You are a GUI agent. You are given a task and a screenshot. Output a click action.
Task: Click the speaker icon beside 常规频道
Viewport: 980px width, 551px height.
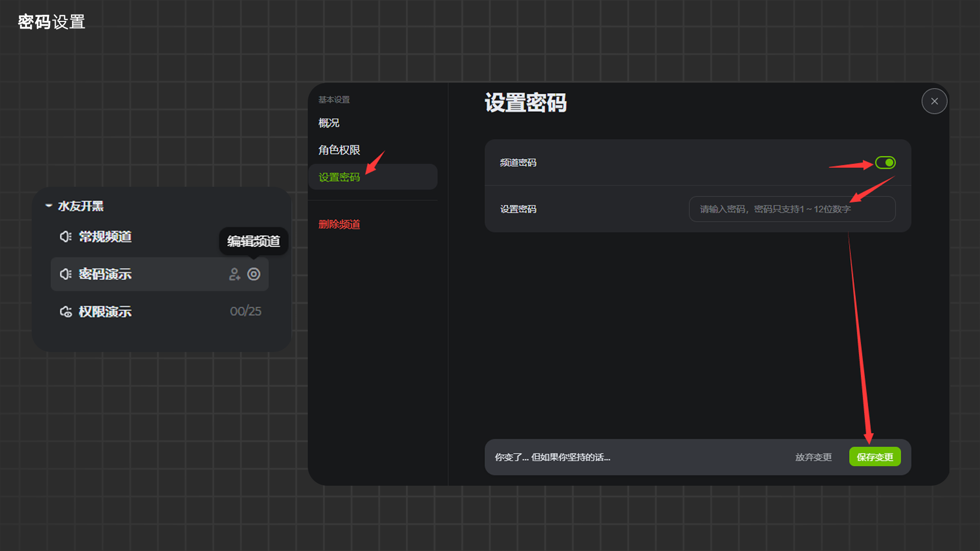65,237
